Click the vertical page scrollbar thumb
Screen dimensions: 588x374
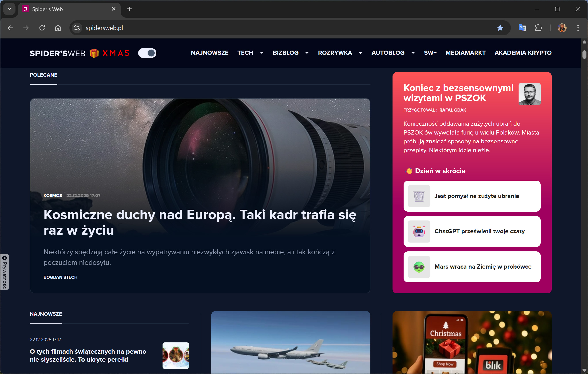click(584, 54)
